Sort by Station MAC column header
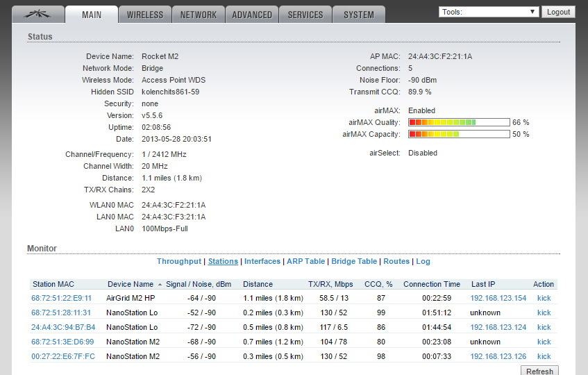Screen dimensions: 588x375 click(53, 284)
